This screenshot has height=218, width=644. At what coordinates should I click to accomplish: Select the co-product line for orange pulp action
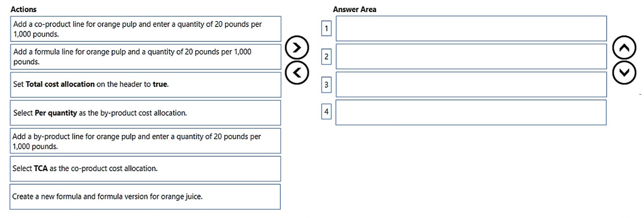click(145, 29)
